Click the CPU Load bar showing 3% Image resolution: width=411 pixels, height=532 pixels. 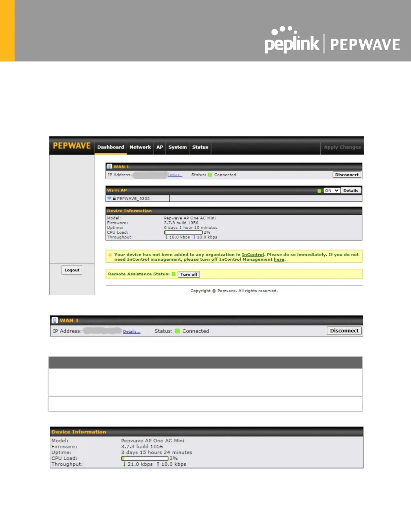145,458
